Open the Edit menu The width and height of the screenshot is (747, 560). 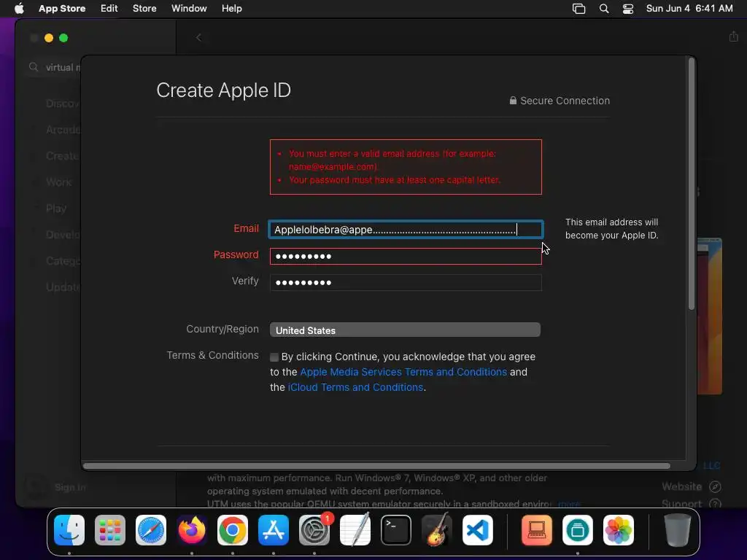[x=109, y=8]
